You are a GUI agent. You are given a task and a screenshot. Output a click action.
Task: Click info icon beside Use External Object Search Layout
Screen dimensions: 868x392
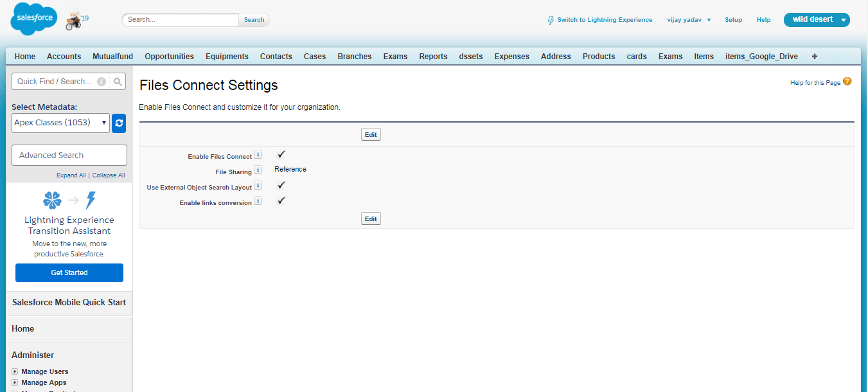click(258, 186)
